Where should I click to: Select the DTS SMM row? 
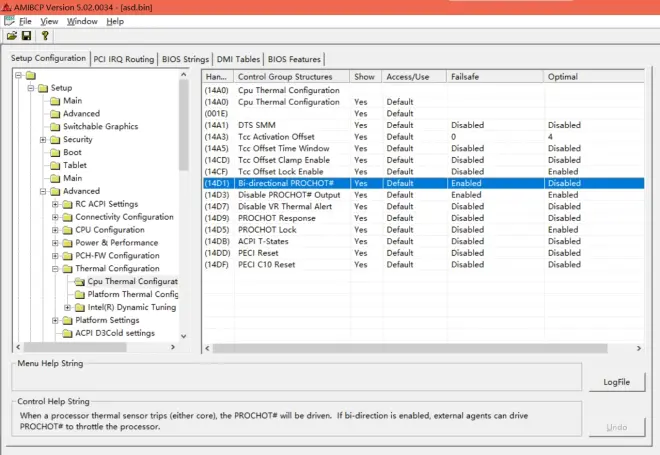click(x=423, y=125)
